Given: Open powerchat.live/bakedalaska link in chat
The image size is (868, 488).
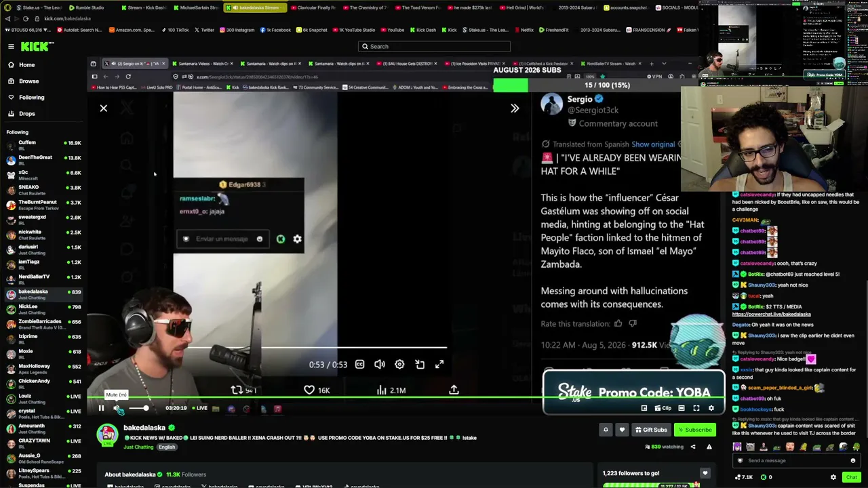Looking at the screenshot, I should click(772, 314).
